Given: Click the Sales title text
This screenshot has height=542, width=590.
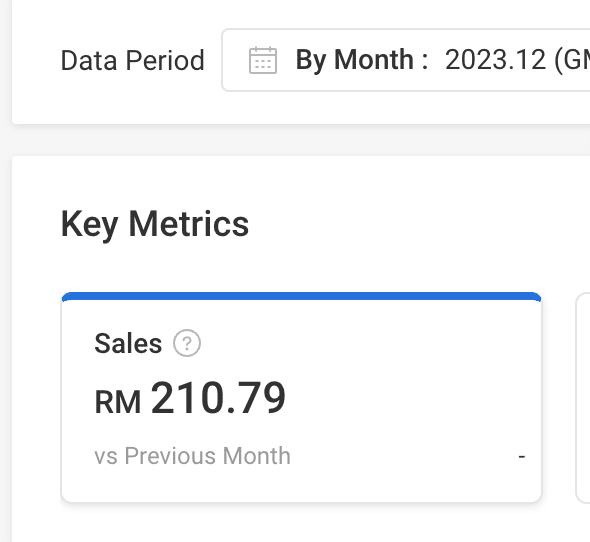Looking at the screenshot, I should [128, 343].
